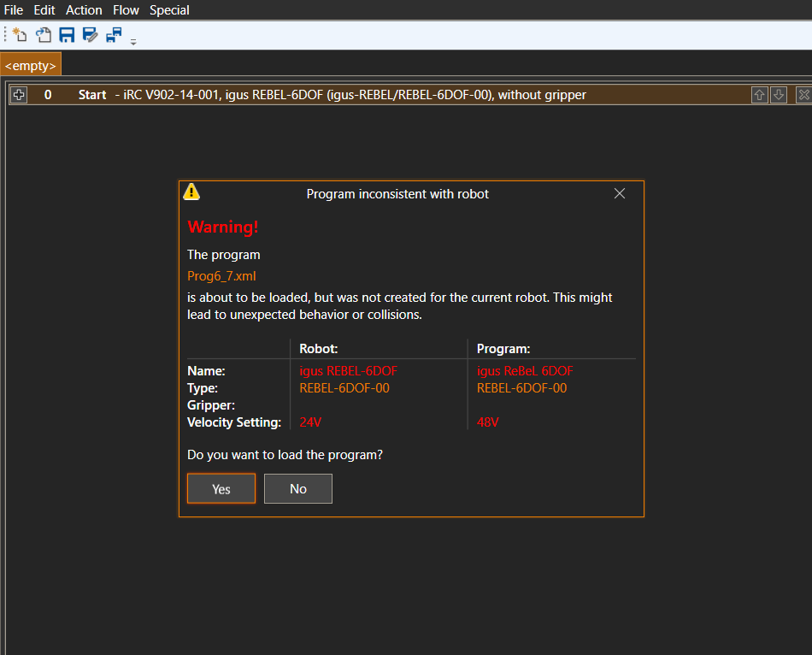
Task: Move the Start command down
Action: click(779, 95)
